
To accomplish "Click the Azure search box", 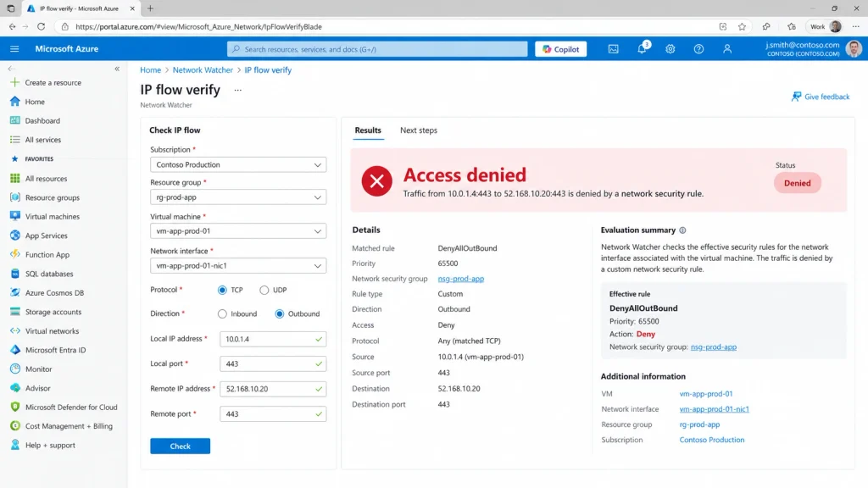I will 377,49.
